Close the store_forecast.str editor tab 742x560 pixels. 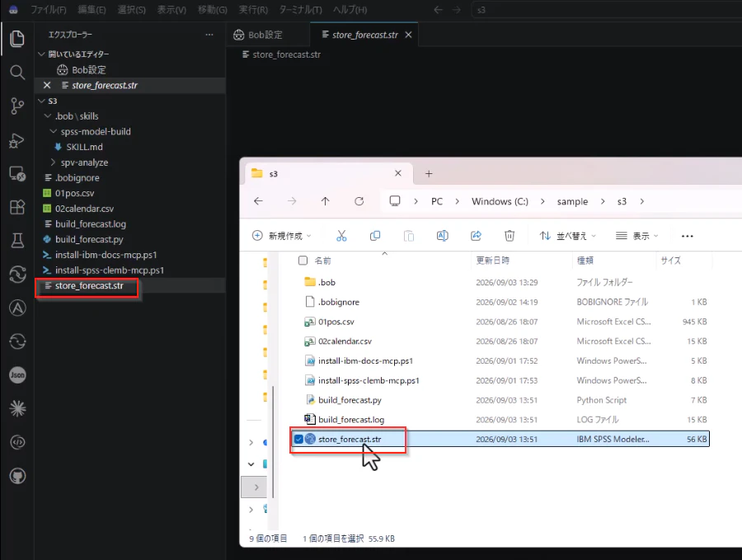408,35
